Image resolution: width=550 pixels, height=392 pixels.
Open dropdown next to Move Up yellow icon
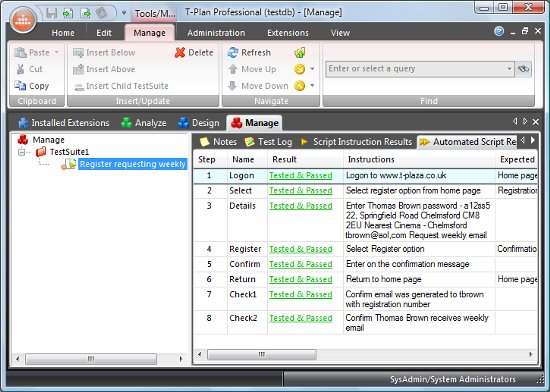click(312, 69)
